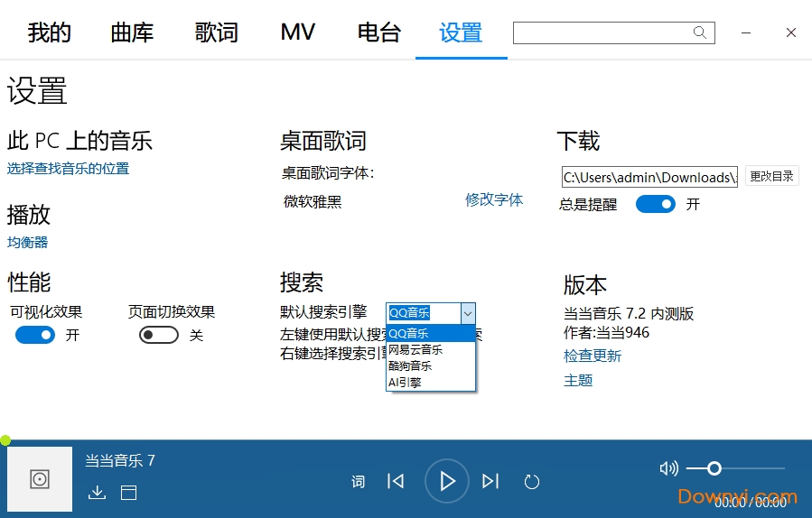Choose AI引擎 from dropdown list
Viewport: 812px width, 518px height.
(430, 383)
